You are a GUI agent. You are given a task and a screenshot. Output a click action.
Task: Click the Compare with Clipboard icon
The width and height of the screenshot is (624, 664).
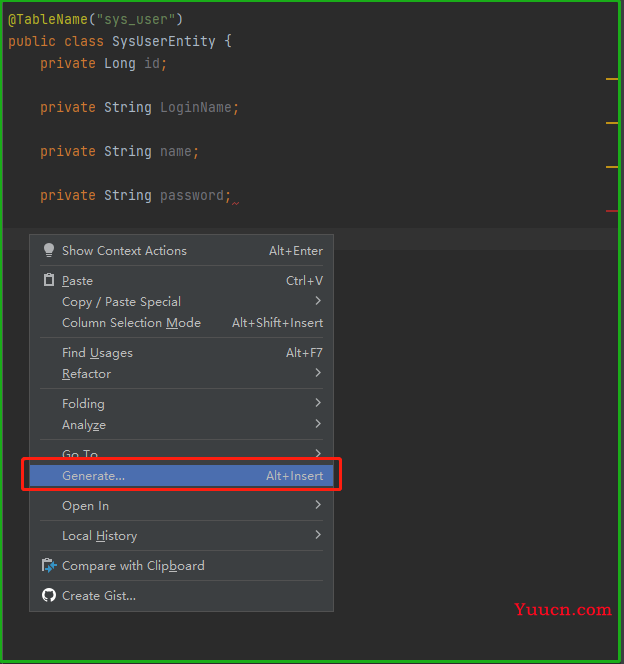(49, 566)
